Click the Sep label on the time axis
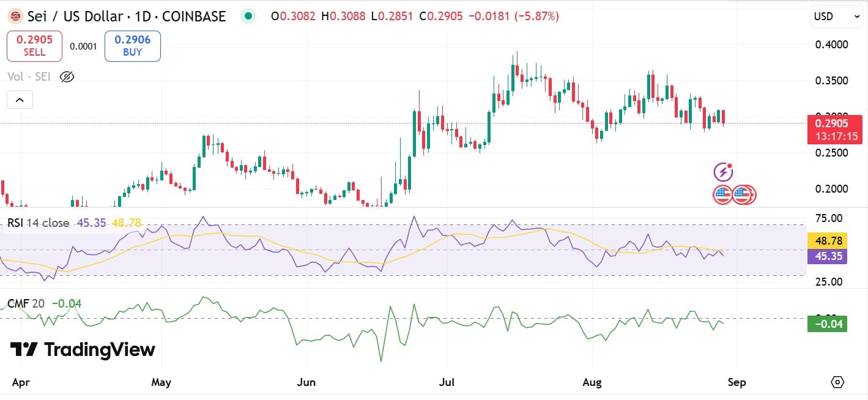868x400 pixels. point(736,382)
